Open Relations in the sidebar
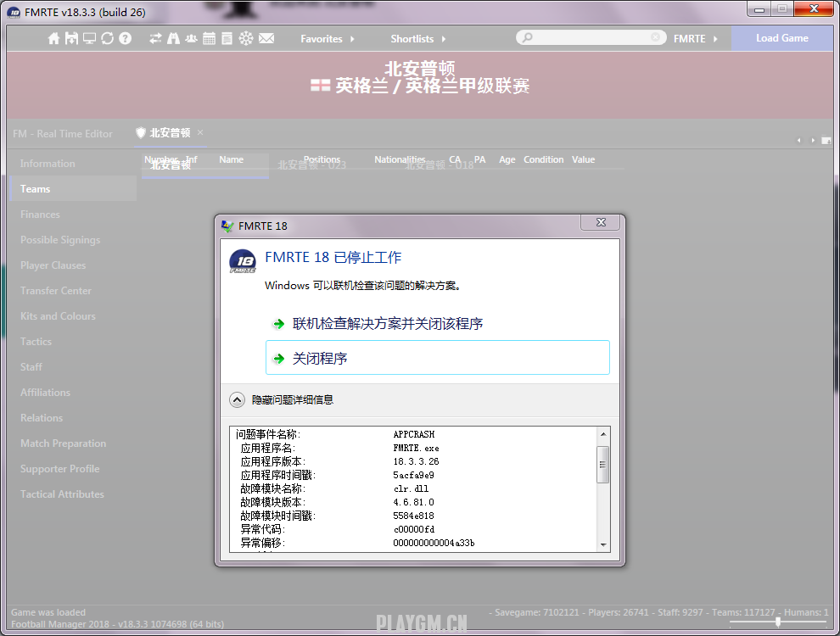This screenshot has width=840, height=636. (x=73, y=417)
